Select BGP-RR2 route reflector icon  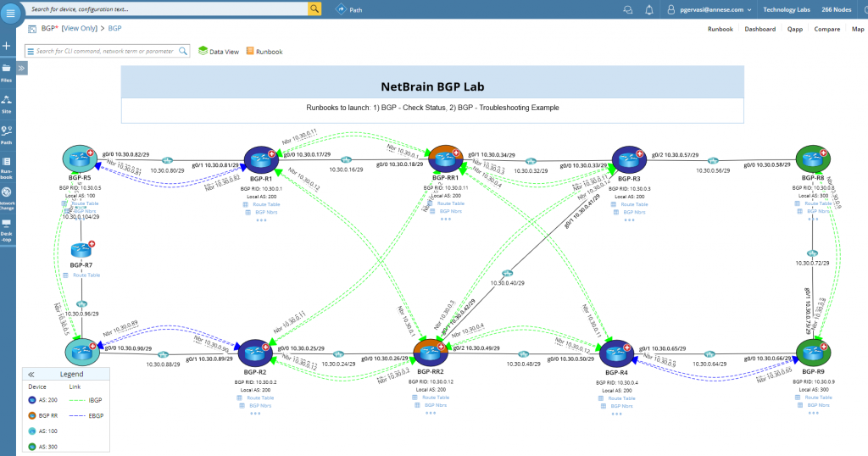(431, 353)
